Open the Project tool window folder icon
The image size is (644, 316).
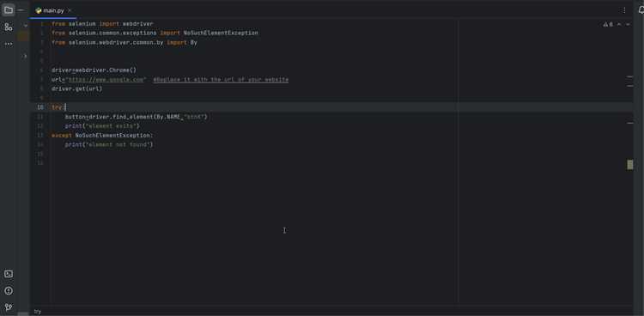click(x=9, y=10)
